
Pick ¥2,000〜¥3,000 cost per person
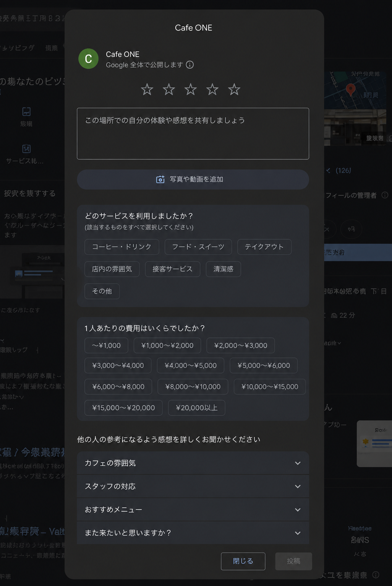point(241,345)
